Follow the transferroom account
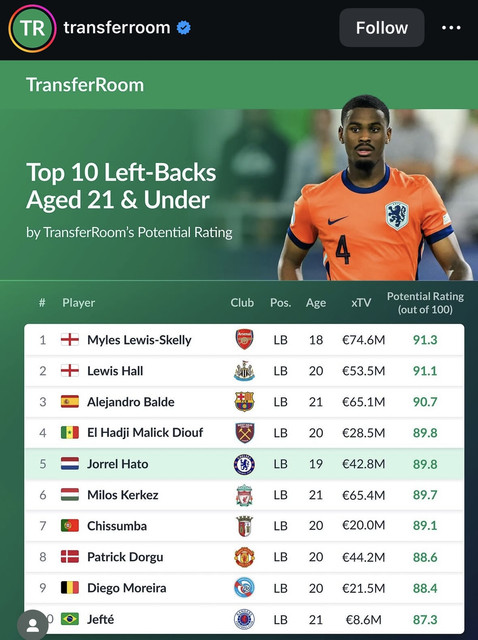This screenshot has height=640, width=478. [382, 28]
